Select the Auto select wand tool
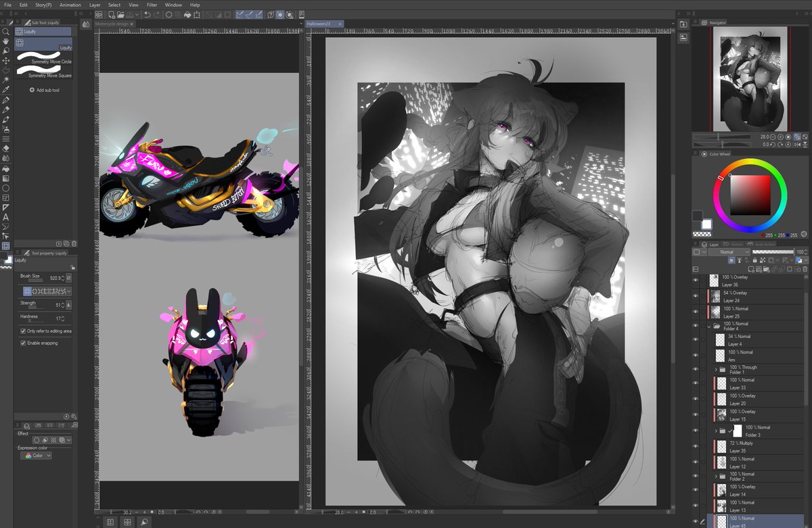 click(x=6, y=79)
